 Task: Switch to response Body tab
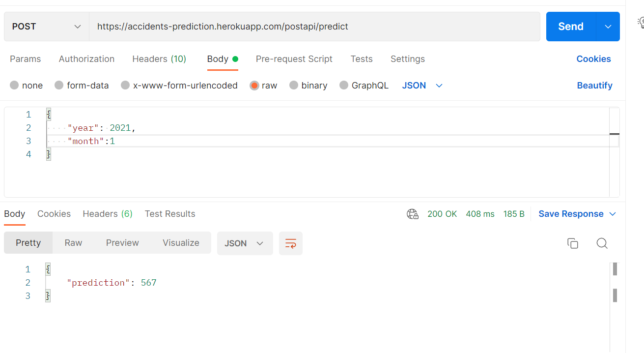pos(15,214)
